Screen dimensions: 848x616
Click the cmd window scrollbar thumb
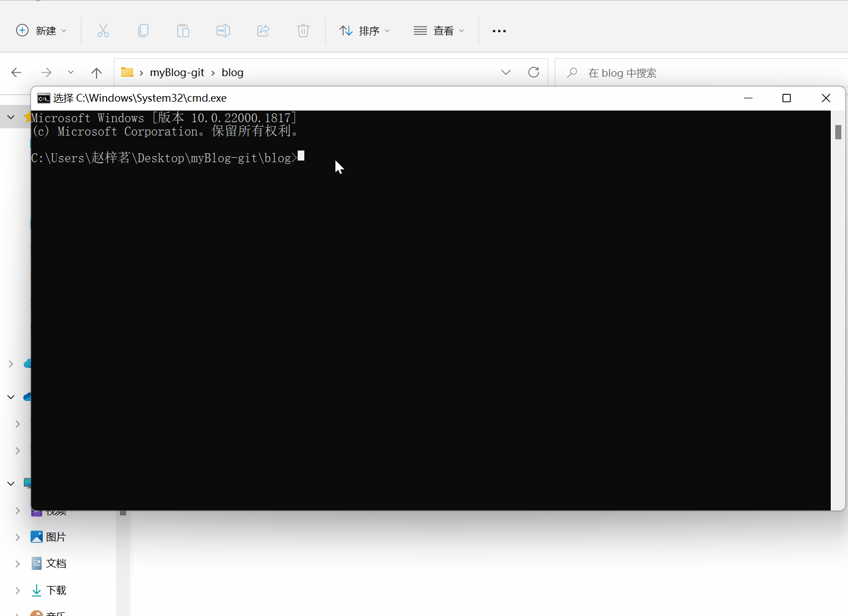click(838, 132)
